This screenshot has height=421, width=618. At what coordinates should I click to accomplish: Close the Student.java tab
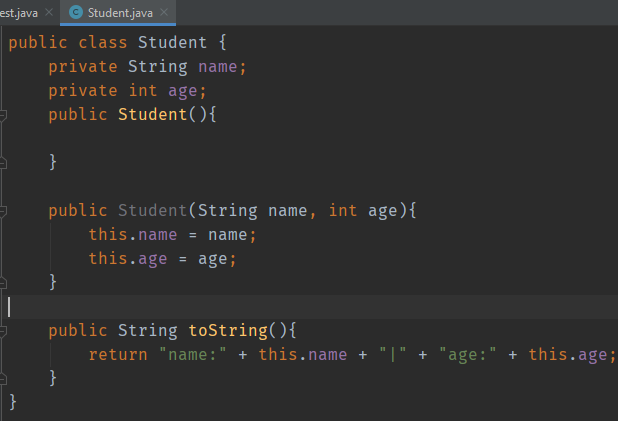click(164, 13)
